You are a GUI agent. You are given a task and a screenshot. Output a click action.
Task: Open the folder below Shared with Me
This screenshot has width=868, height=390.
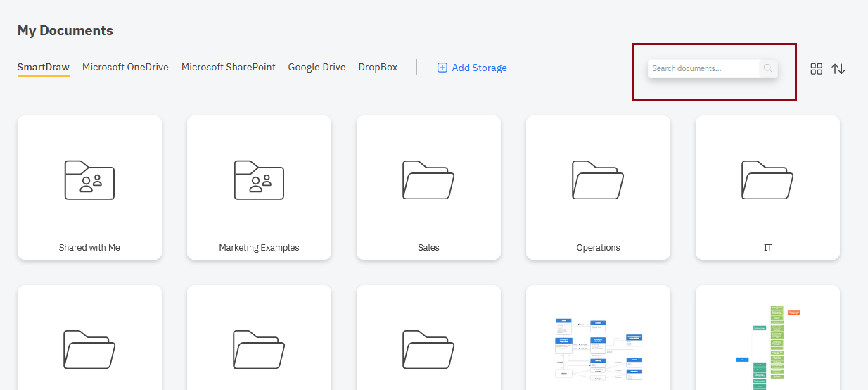89,345
